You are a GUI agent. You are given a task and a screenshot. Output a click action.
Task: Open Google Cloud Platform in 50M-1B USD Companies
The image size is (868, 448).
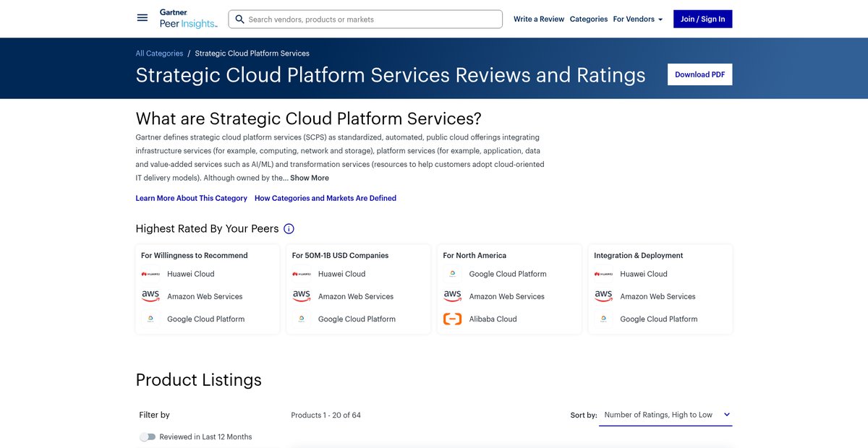pyautogui.click(x=357, y=319)
